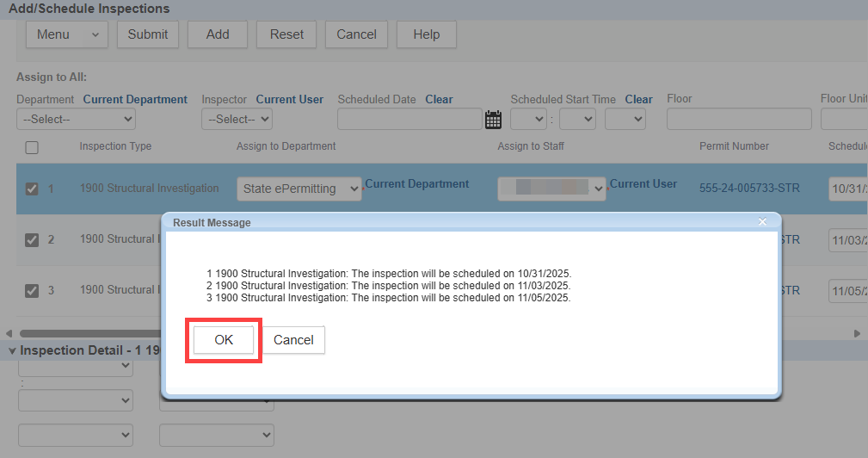Open the Inspector --Select-- dropdown
The width and height of the screenshot is (868, 458).
[237, 119]
